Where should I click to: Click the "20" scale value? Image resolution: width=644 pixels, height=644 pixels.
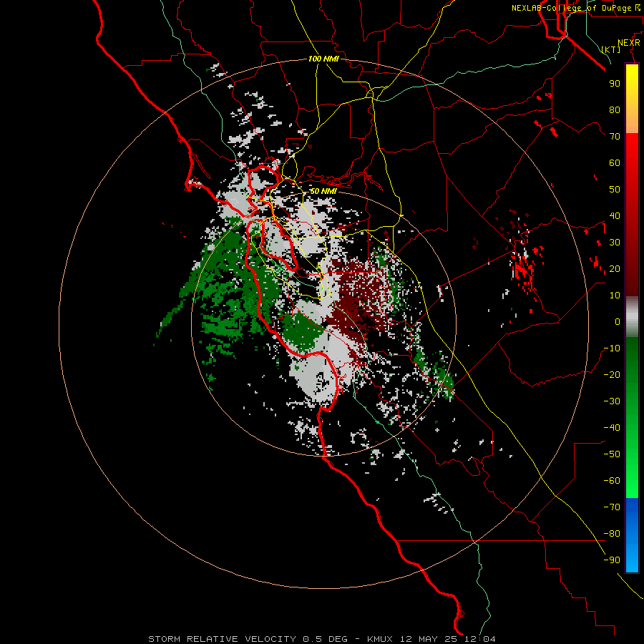click(615, 268)
